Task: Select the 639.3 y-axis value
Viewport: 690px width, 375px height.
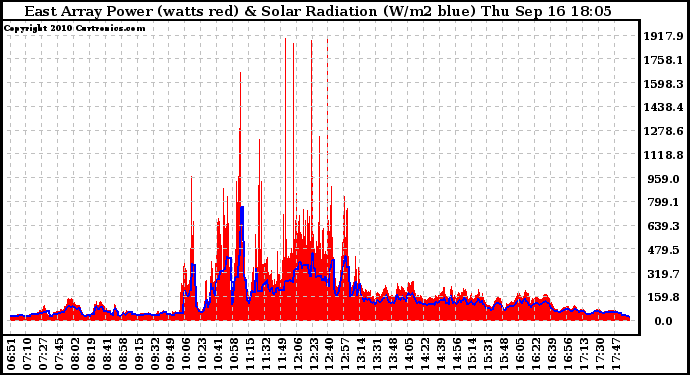Action: tap(663, 226)
